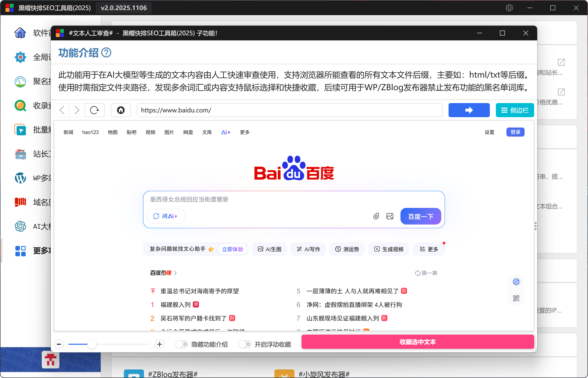Expand the 更多 AI tools menu
588x378 pixels.
tap(429, 249)
